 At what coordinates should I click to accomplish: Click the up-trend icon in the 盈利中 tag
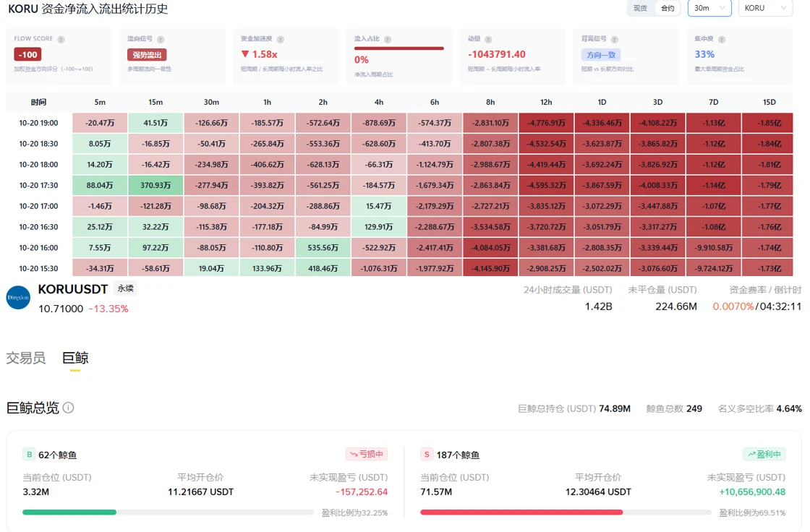(751, 455)
